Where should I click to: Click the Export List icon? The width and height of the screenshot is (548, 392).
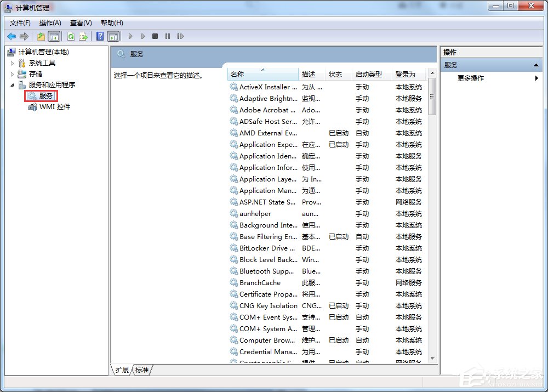click(x=83, y=36)
